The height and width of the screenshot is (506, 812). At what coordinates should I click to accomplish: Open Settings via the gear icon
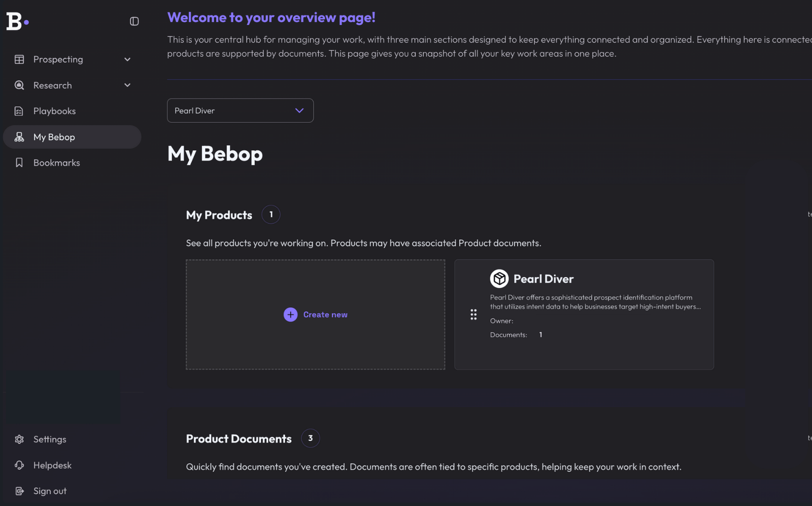(x=19, y=439)
